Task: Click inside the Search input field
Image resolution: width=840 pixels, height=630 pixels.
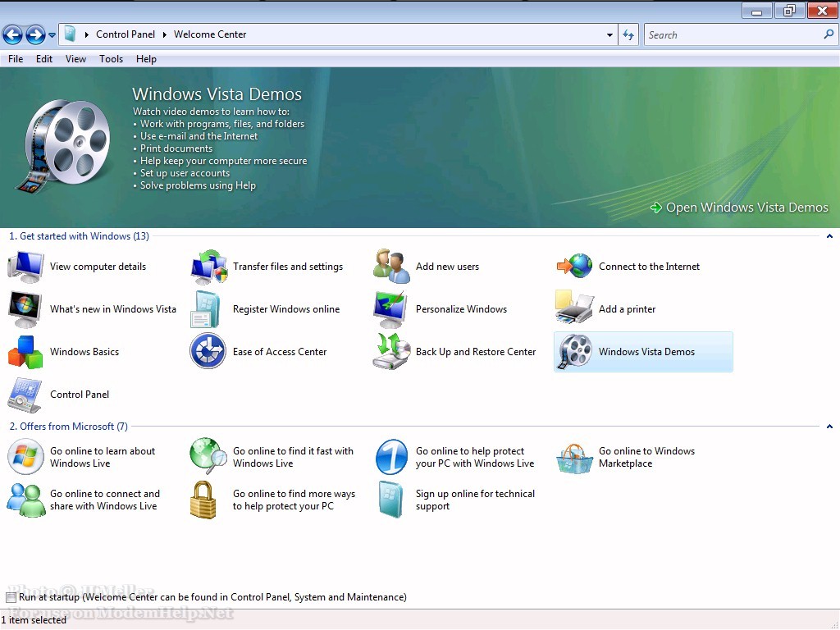Action: point(733,34)
